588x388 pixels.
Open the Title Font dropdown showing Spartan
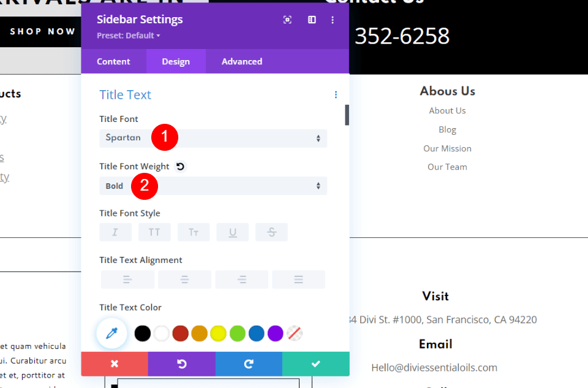[x=213, y=139]
